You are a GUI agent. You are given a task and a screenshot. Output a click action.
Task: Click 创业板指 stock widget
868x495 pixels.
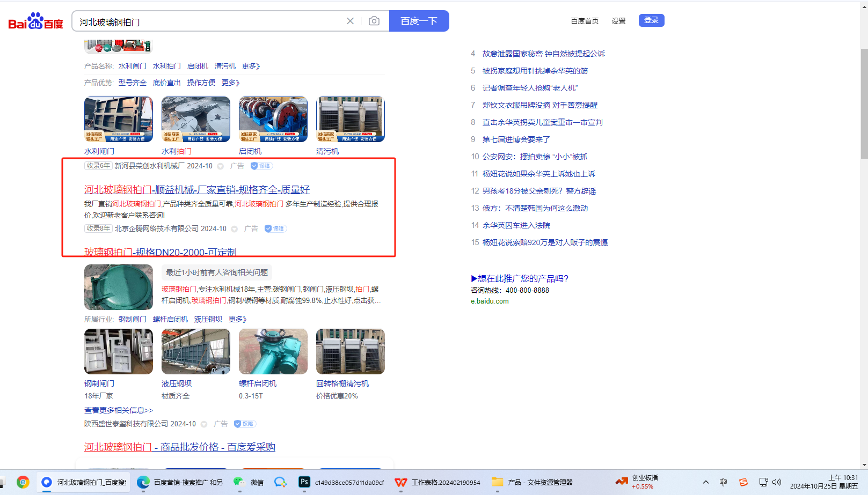[637, 482]
